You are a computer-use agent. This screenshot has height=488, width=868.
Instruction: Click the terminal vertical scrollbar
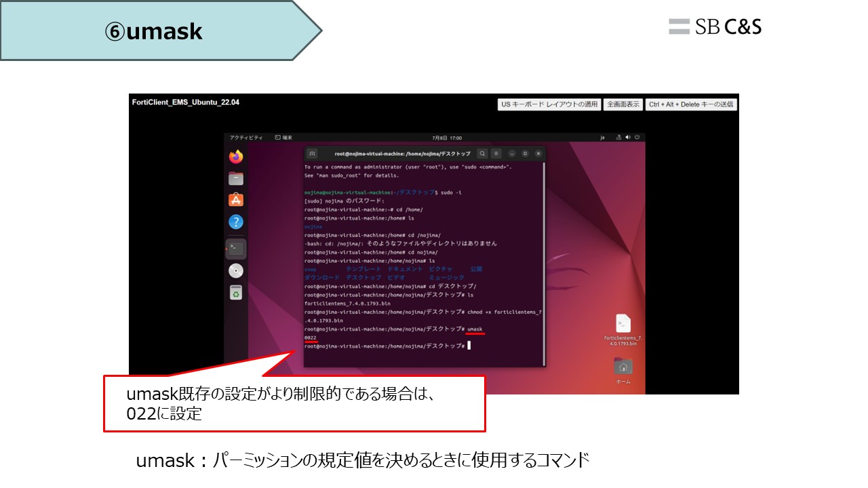[x=544, y=264]
